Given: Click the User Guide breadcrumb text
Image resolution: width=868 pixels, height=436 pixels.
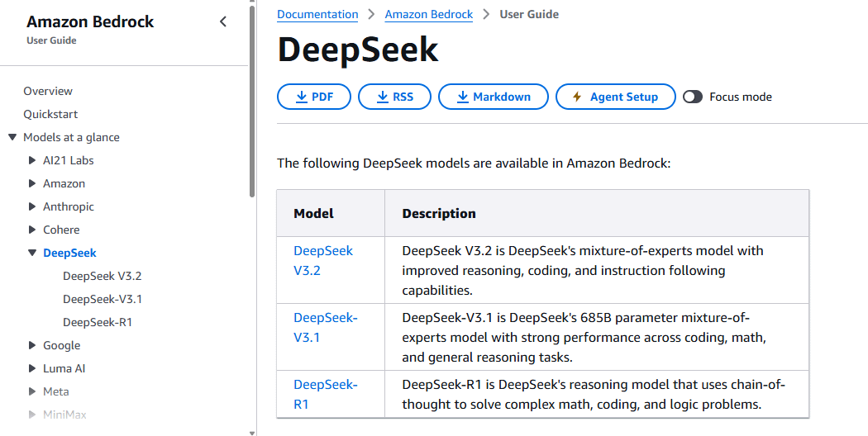Looking at the screenshot, I should click(x=529, y=14).
